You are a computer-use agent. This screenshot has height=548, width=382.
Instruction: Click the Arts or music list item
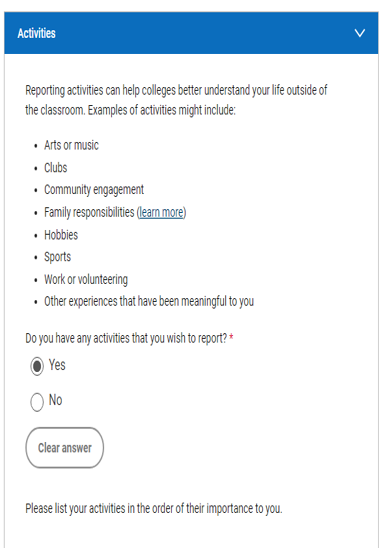(71, 145)
